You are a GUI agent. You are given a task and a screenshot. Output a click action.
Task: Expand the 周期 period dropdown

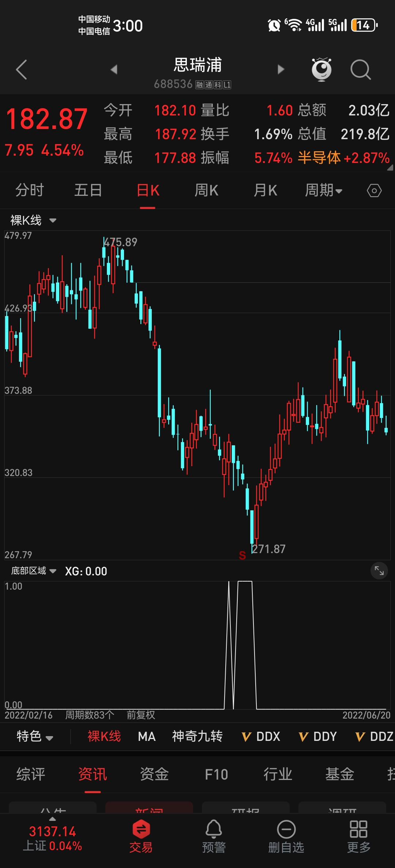click(323, 191)
